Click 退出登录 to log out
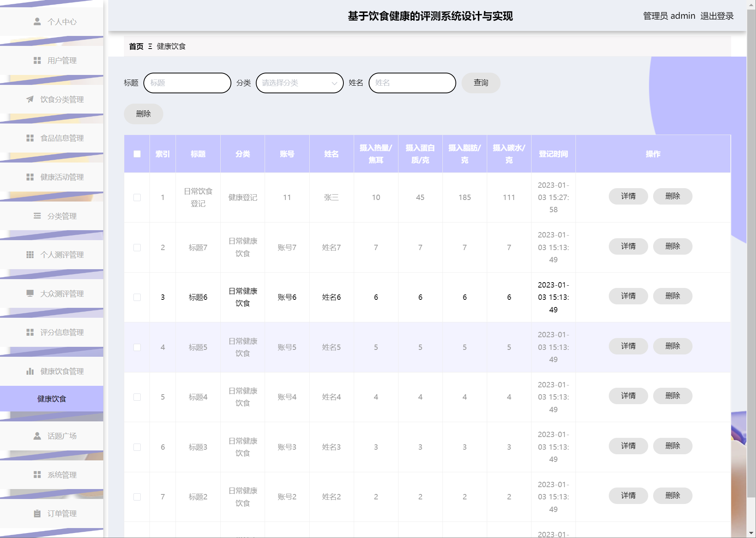This screenshot has height=538, width=756. coord(717,16)
